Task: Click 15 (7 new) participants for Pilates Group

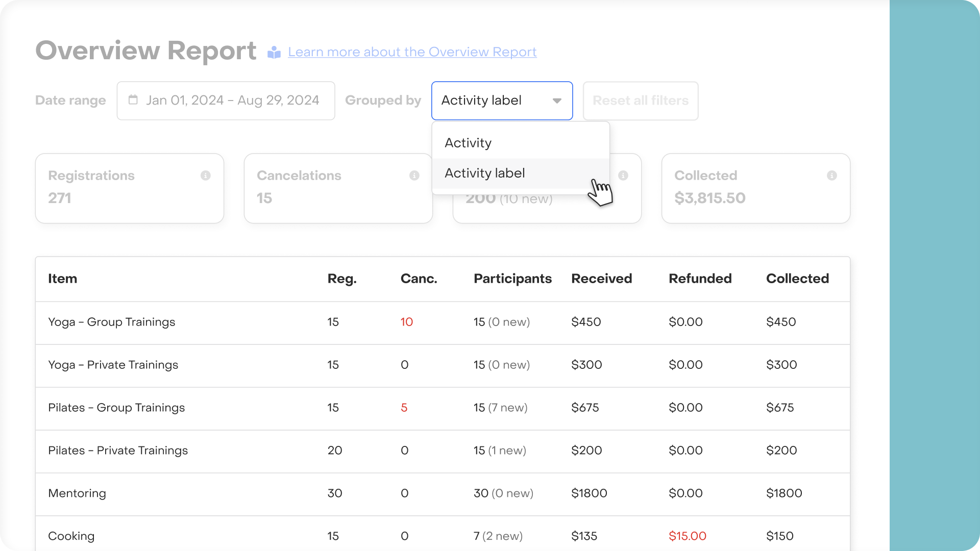Action: tap(500, 408)
